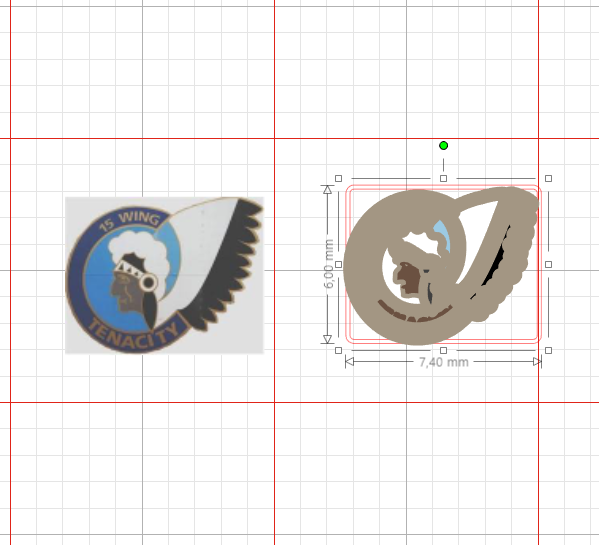
Task: Click the bottom-right corner resize handle
Action: [x=548, y=350]
